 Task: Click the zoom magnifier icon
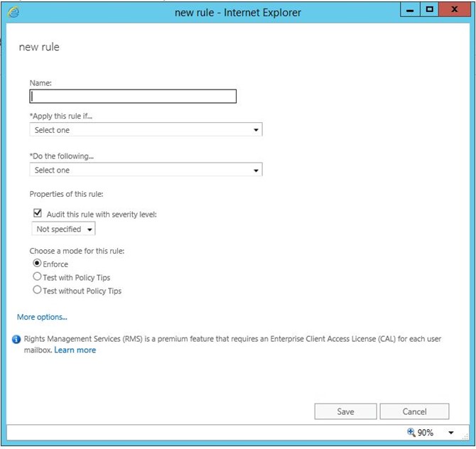pyautogui.click(x=411, y=432)
